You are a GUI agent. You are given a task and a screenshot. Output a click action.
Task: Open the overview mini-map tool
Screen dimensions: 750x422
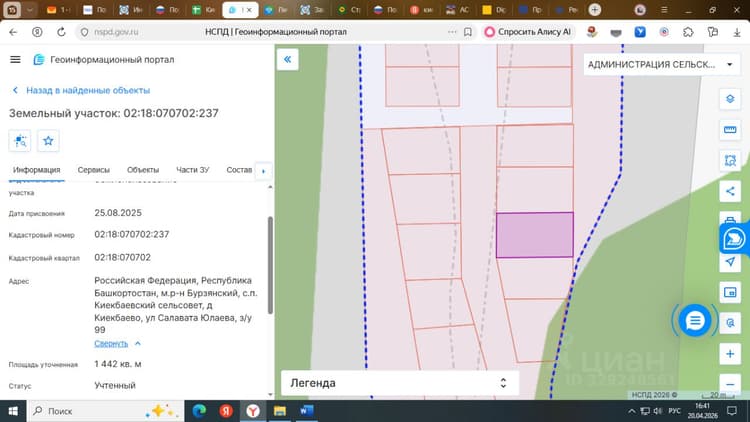coord(730,292)
